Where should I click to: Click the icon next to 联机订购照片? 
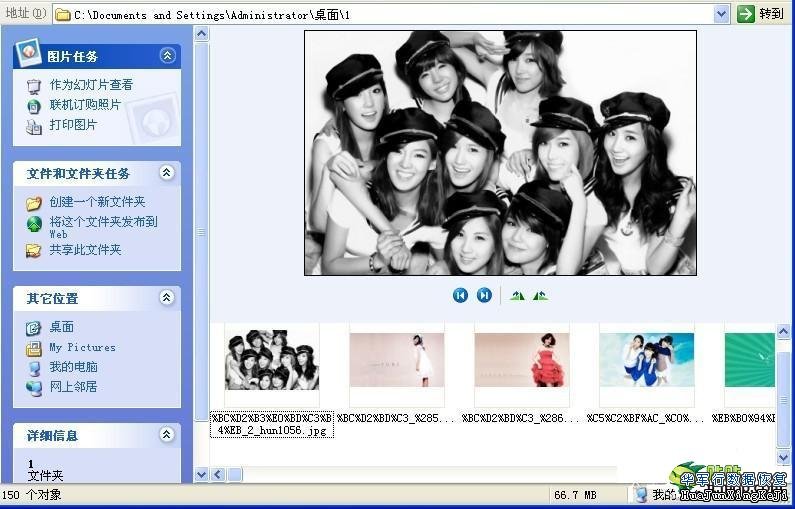[34, 105]
